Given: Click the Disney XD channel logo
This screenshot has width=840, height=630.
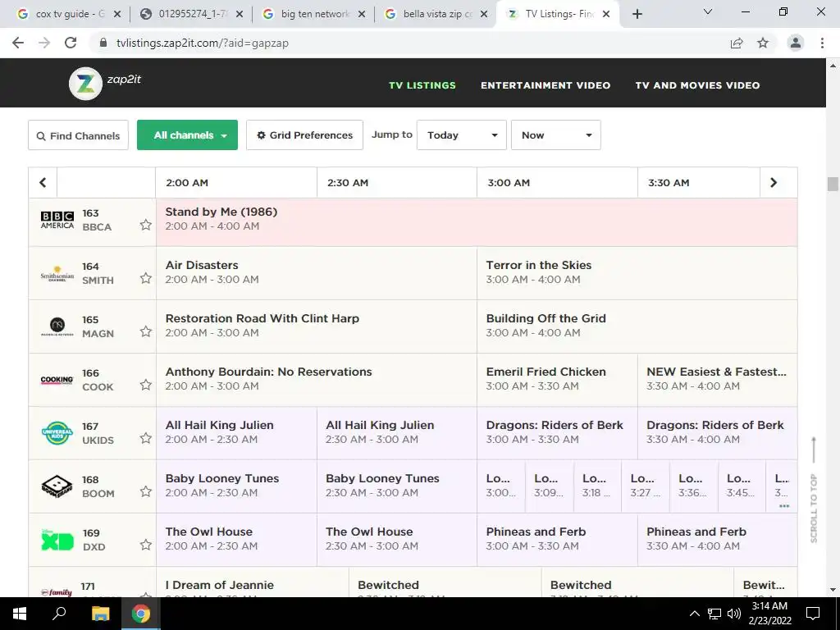Looking at the screenshot, I should (x=57, y=540).
